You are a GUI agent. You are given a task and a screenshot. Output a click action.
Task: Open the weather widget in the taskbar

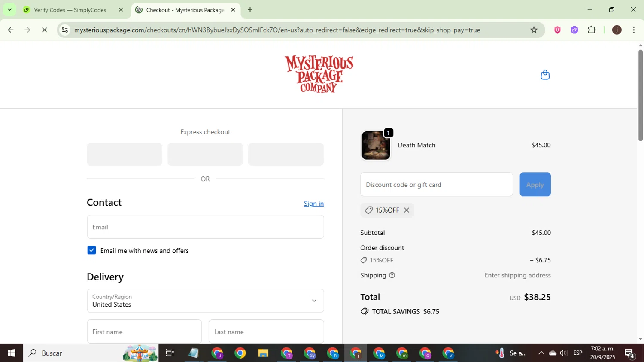pos(512,353)
